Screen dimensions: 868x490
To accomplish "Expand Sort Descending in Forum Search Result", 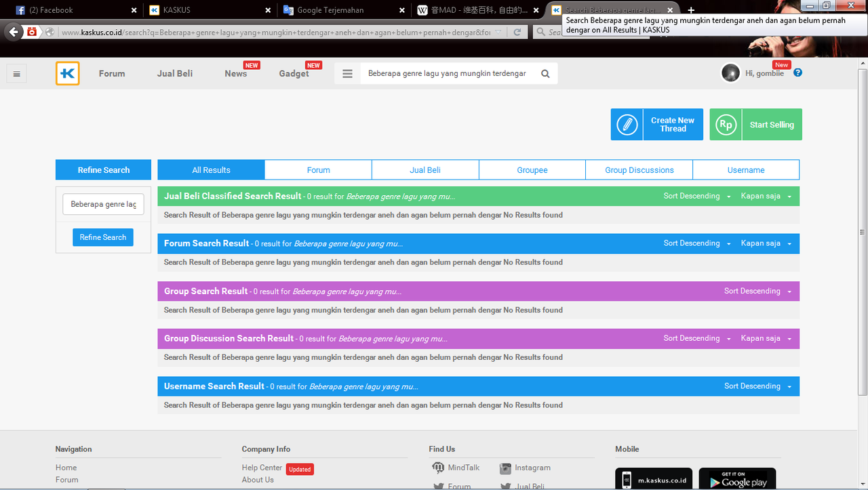I will pos(697,243).
